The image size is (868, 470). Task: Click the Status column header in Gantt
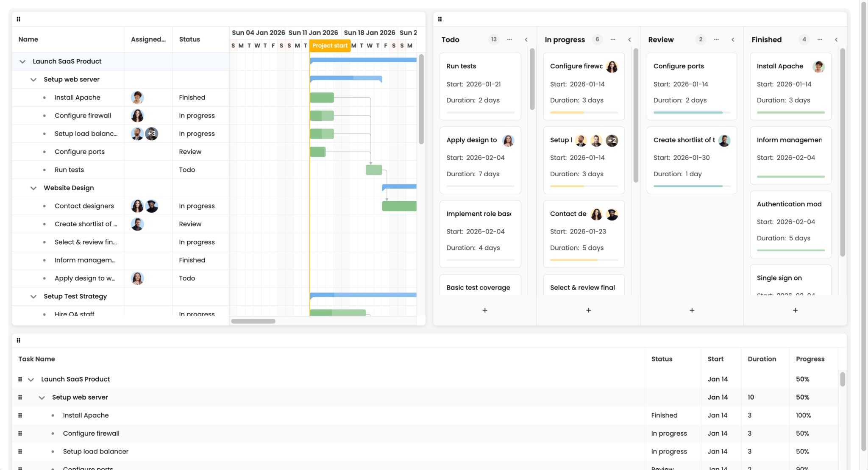pyautogui.click(x=189, y=39)
